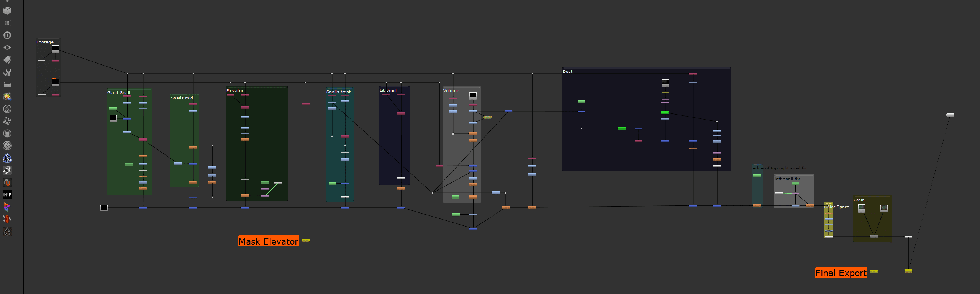Select the yellow Write node beside Mask Elevator
The height and width of the screenshot is (294, 980).
click(306, 240)
